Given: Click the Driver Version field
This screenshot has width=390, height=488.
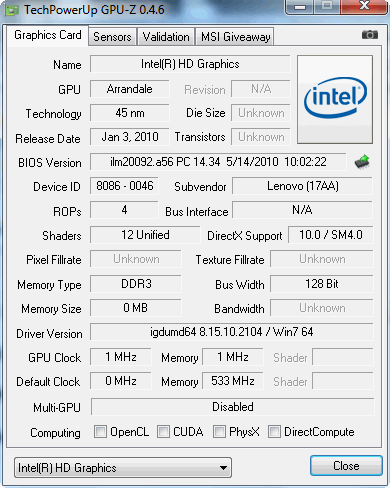Looking at the screenshot, I should (x=232, y=332).
